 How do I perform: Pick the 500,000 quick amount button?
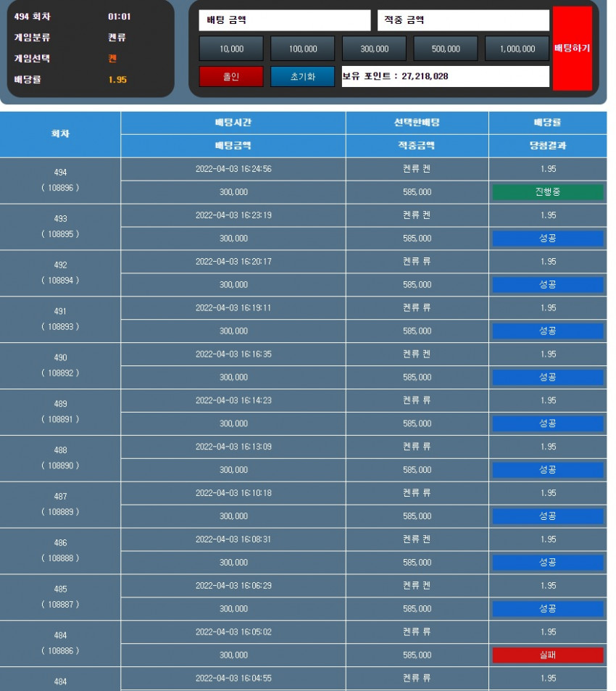click(446, 49)
